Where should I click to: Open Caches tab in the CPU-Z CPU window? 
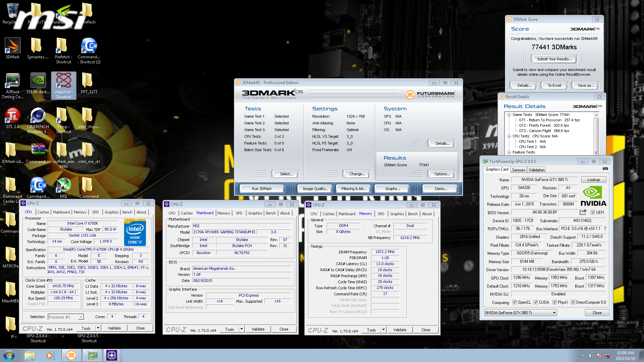point(43,212)
